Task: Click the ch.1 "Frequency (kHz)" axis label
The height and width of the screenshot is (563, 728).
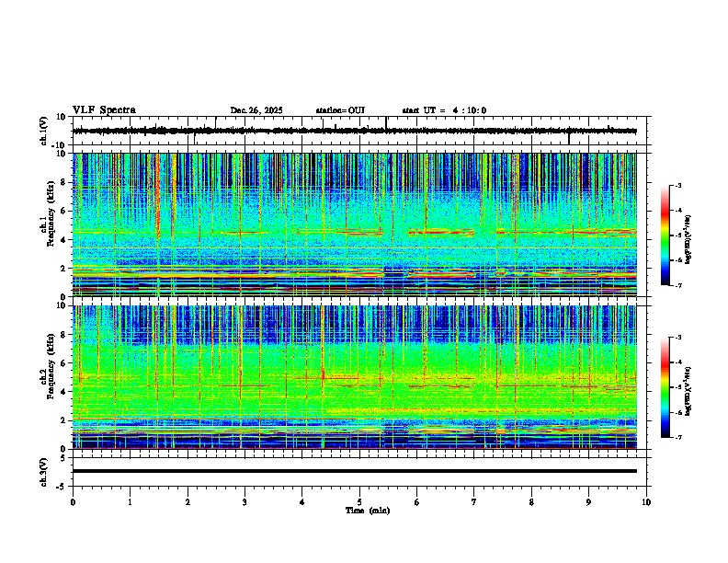Action: 51,212
